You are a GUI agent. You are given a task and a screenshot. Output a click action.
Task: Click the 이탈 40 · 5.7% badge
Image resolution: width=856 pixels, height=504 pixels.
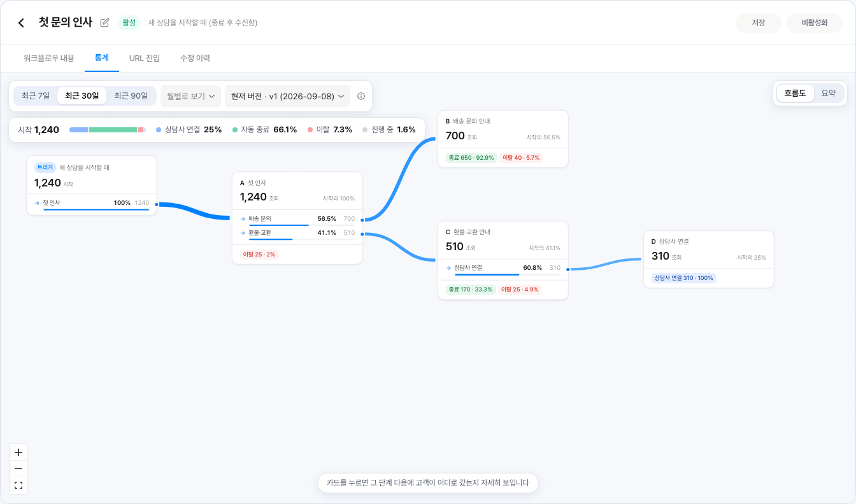coord(521,158)
